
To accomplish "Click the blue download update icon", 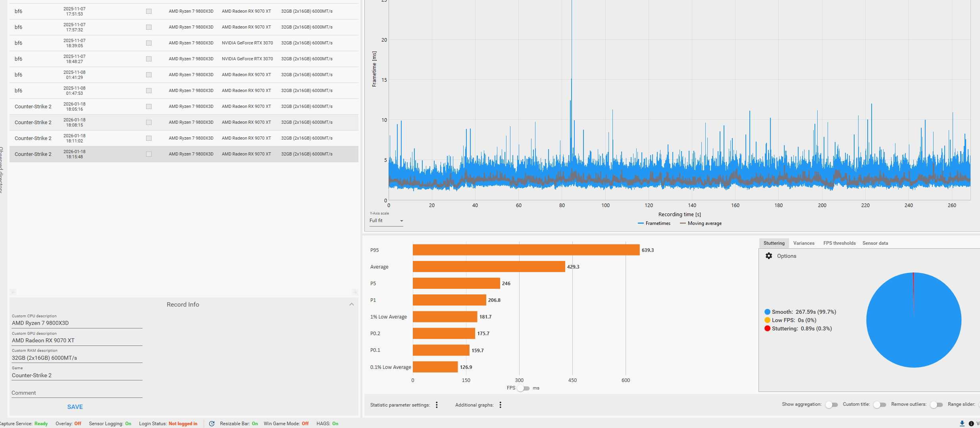I will (962, 424).
